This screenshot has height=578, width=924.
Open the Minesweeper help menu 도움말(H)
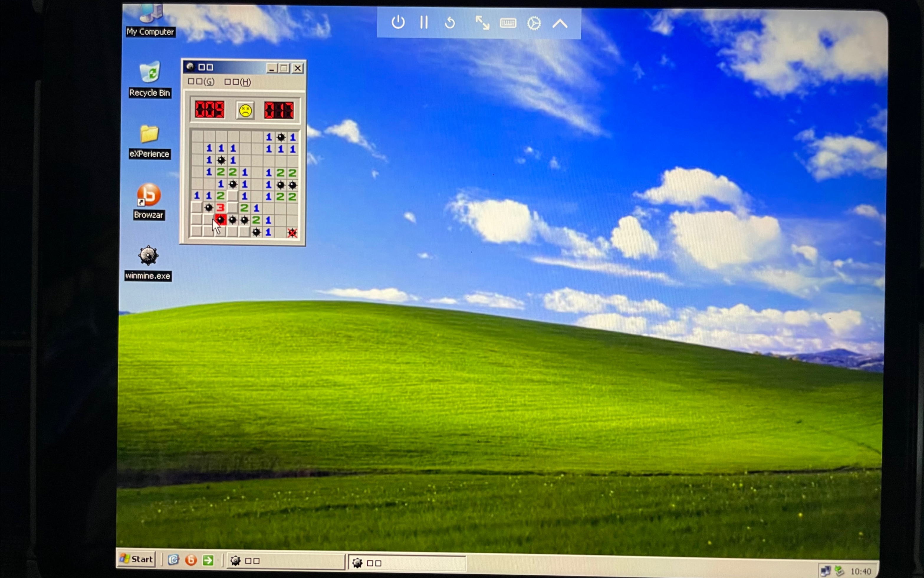237,81
